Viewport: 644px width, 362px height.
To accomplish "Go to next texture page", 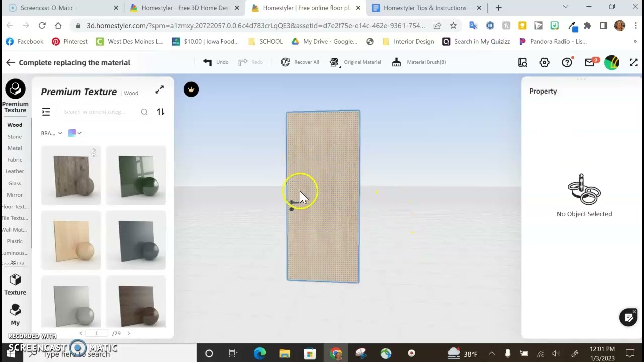I will (x=129, y=333).
